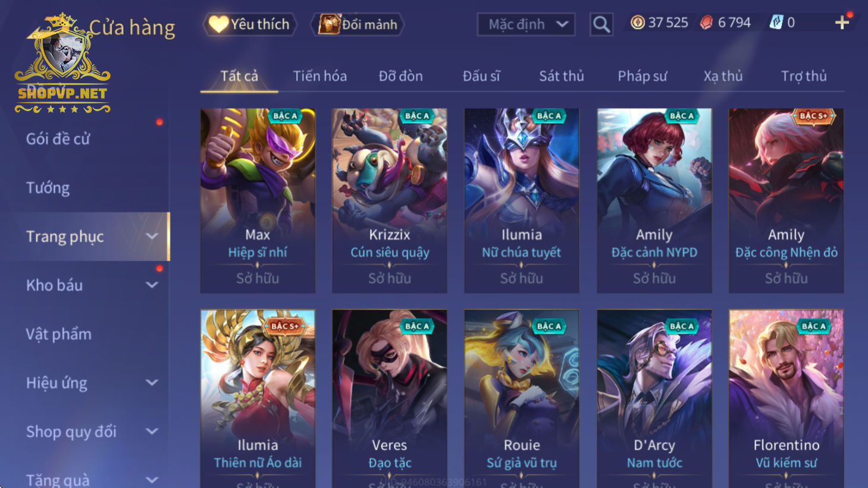This screenshot has width=868, height=488.
Task: Open the search magnifier icon
Action: (x=601, y=24)
